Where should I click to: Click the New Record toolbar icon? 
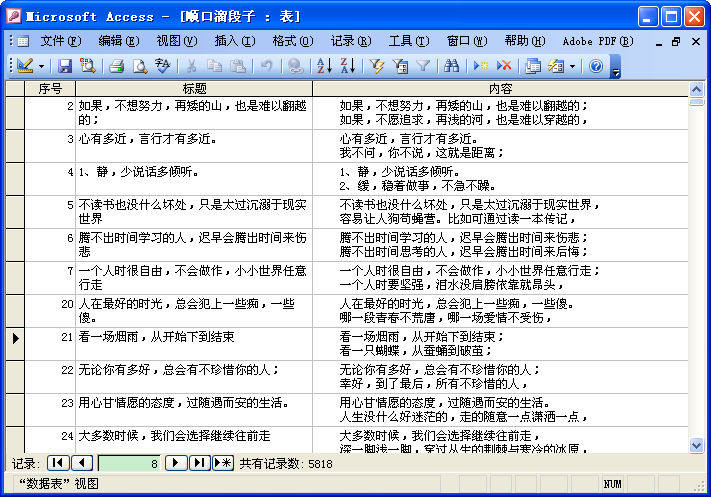tap(481, 66)
